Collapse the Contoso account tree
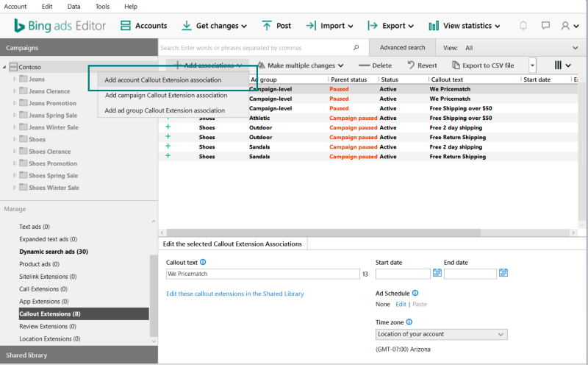Image resolution: width=588 pixels, height=365 pixels. coord(4,67)
